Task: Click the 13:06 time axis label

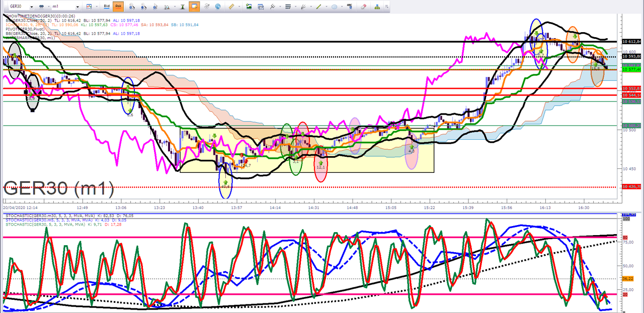Action: point(121,207)
